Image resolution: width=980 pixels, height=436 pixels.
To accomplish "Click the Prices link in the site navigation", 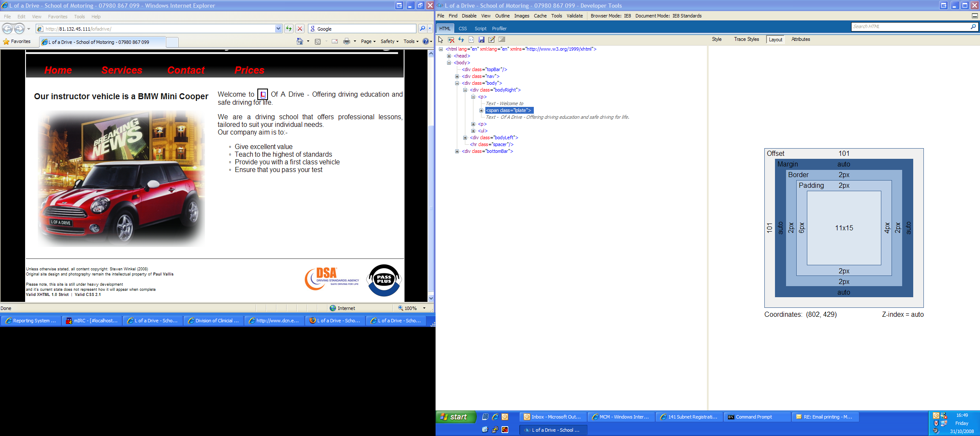I will pos(250,70).
